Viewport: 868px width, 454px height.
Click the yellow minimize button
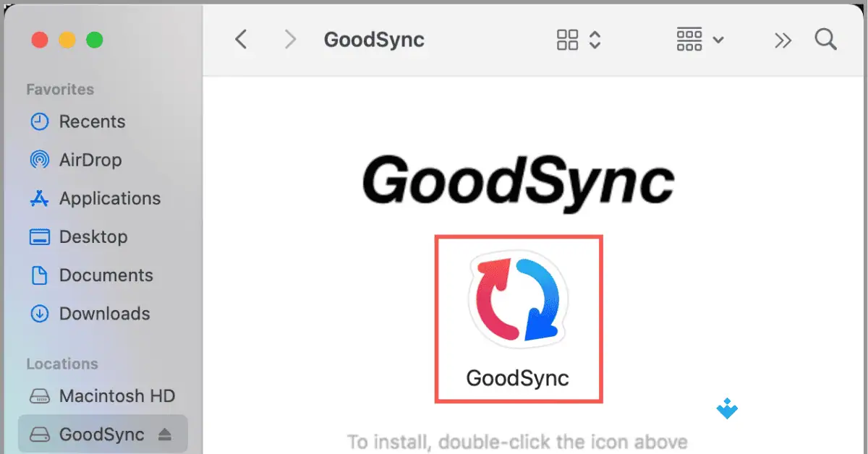pos(69,40)
